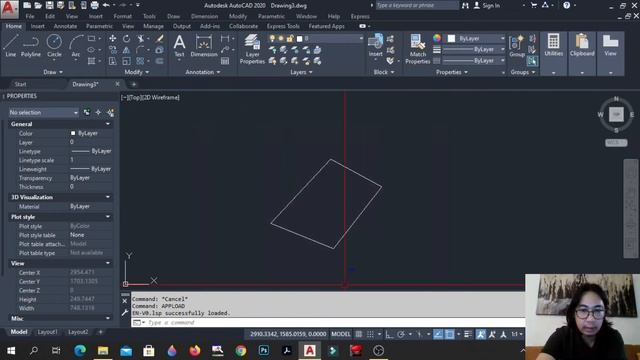
Task: Open Layer Properties manager
Action: (x=252, y=49)
